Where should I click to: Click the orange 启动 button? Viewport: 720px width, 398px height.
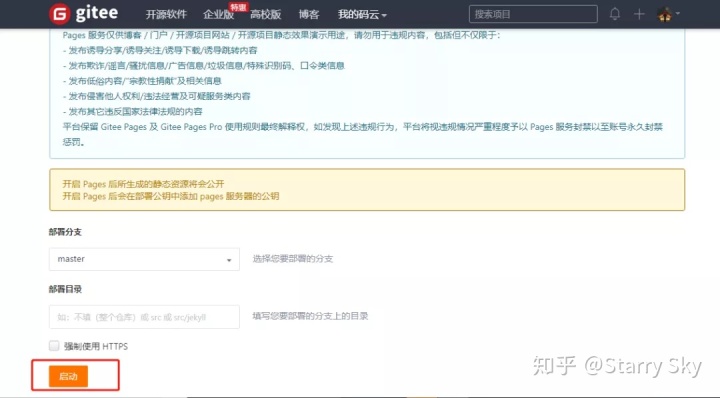[68, 376]
